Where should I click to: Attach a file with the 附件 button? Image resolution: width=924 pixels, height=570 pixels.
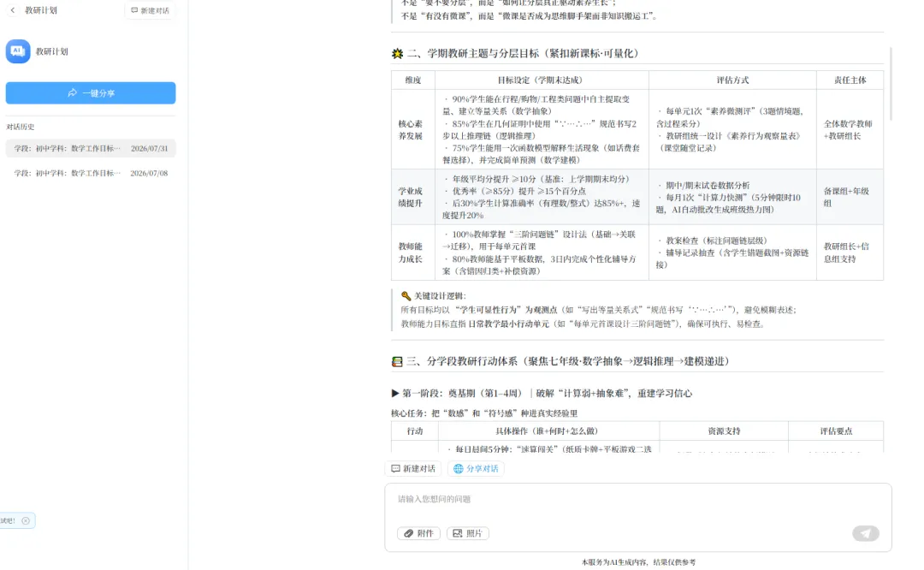point(418,533)
